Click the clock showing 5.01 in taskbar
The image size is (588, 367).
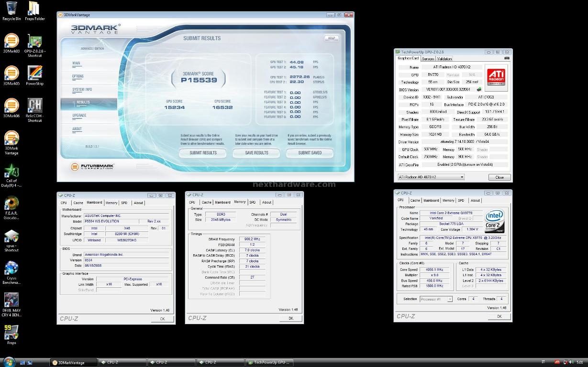(579, 362)
